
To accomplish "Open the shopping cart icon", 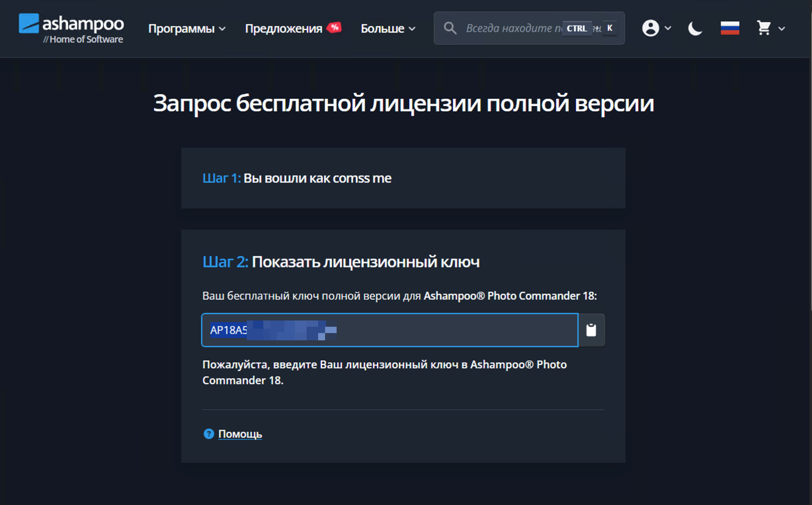I will click(x=764, y=28).
